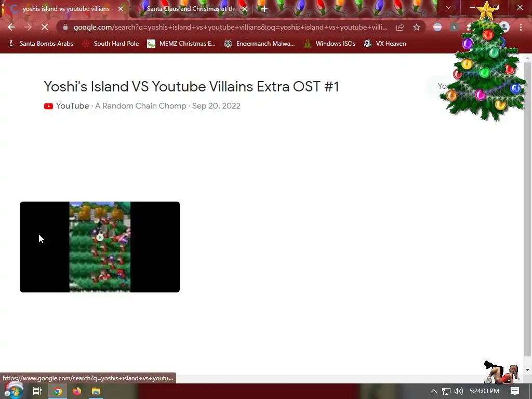Open Task View on the taskbar
Viewport: 532px width, 399px height.
pos(37,391)
